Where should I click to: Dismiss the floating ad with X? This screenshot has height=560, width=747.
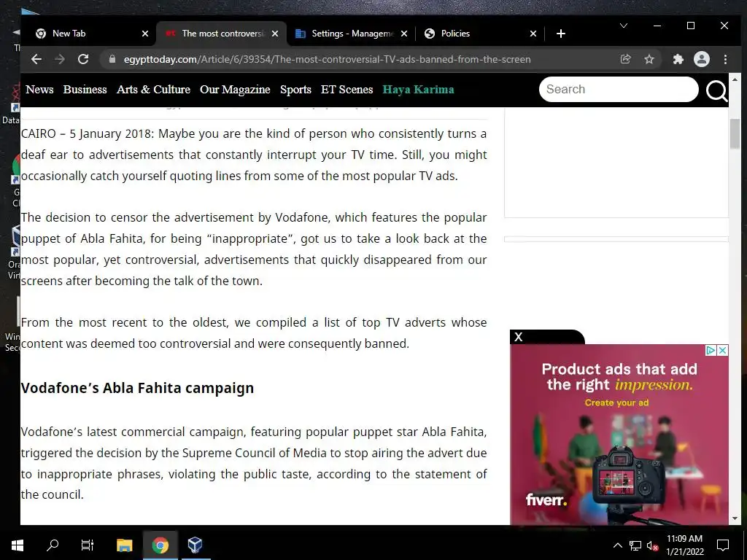pyautogui.click(x=519, y=337)
